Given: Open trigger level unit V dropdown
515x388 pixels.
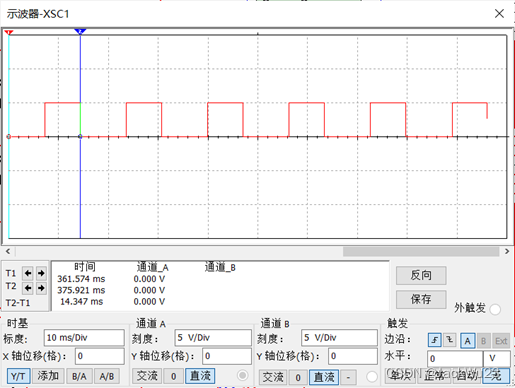Looking at the screenshot, I should click(497, 358).
